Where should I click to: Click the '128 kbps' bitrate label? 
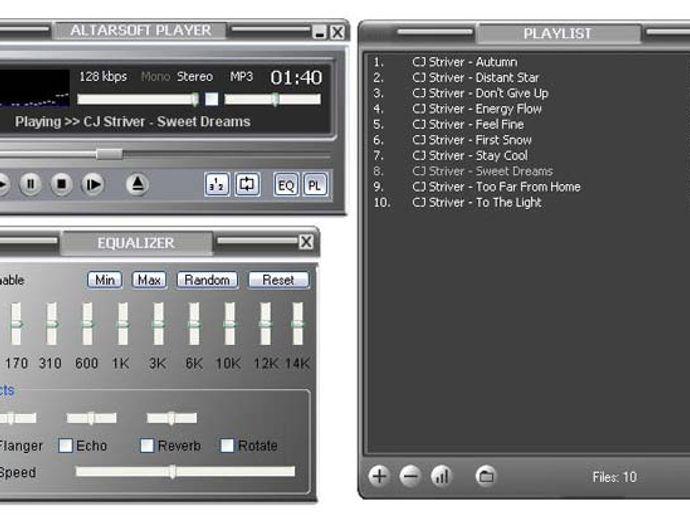click(x=103, y=77)
